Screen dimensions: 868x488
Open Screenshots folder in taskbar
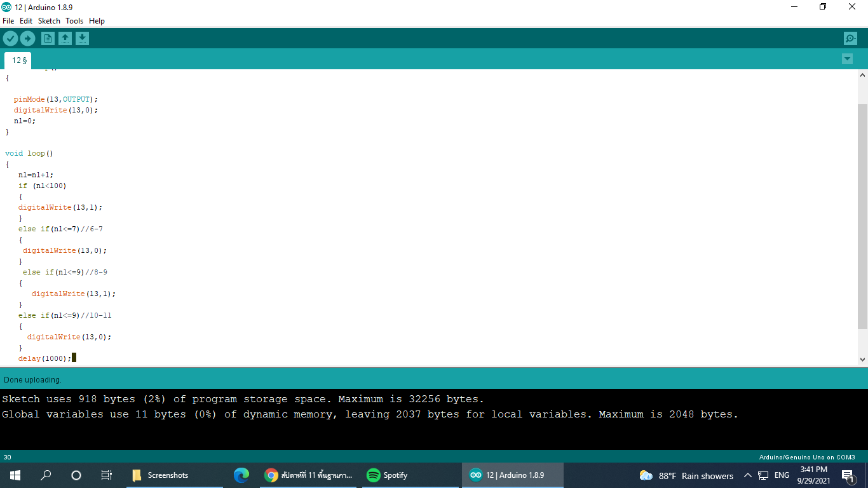click(x=160, y=475)
